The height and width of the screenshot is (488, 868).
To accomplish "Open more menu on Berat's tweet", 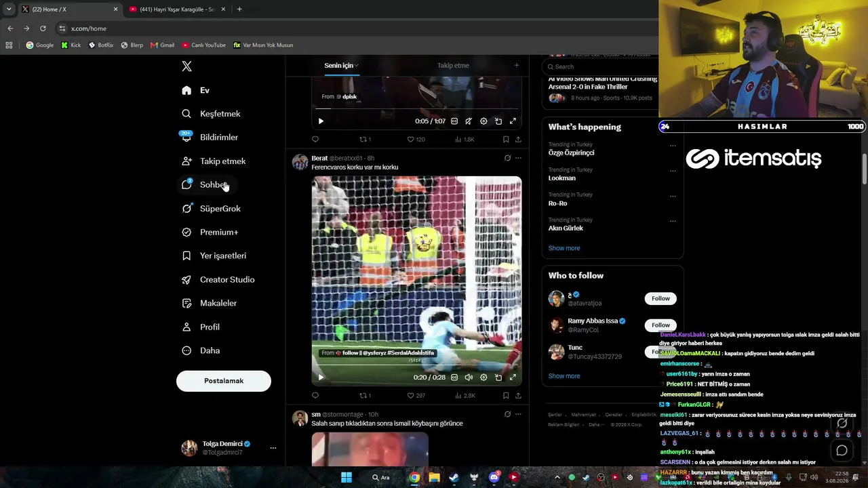I will point(518,158).
